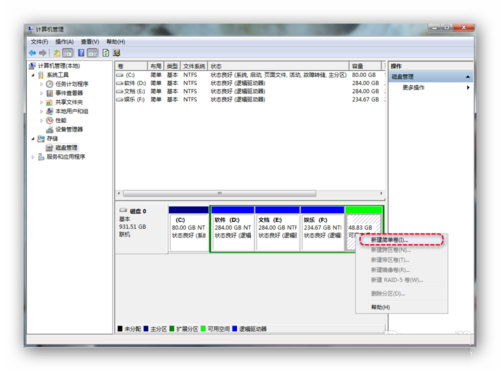Expand the 服务和应用程序 tree node
Image resolution: width=500 pixels, height=371 pixels.
(33, 157)
